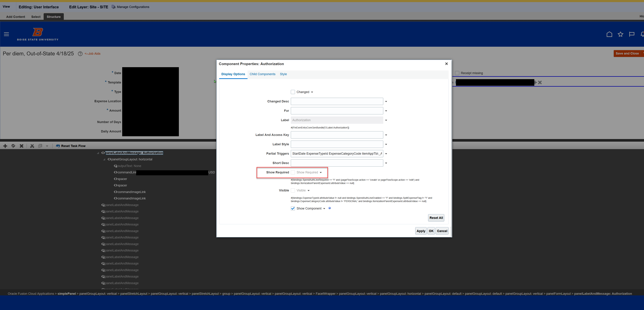Click tag icon of panelLabelAndMessage: Authorization node
Viewport: 644px width, 310px height.
pyautogui.click(x=103, y=153)
